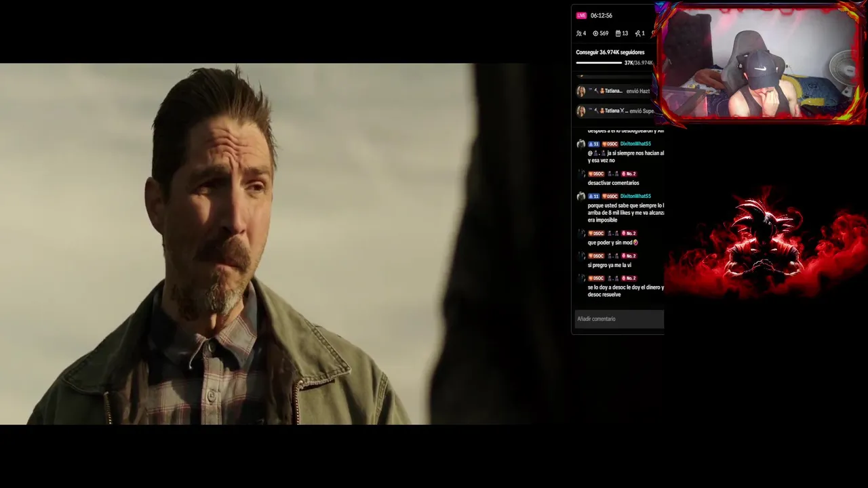Click the stream timer 06:12:56
Screen dimensions: 868x488
point(601,16)
